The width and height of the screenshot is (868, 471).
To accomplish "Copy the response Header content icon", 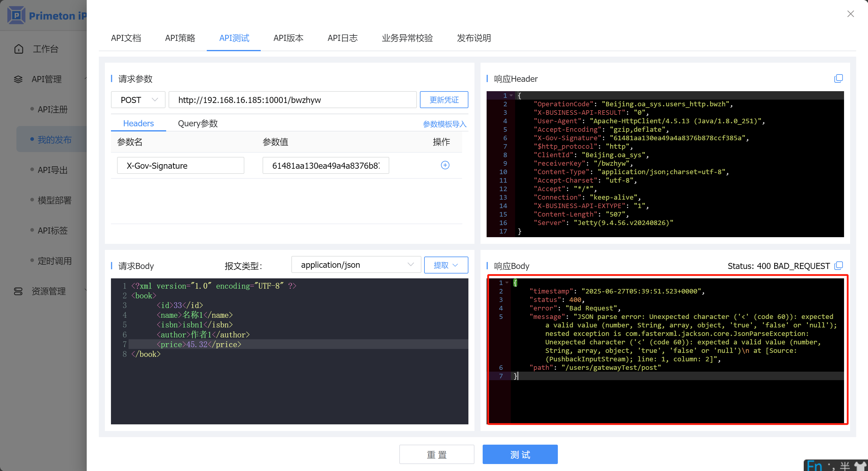I will coord(838,78).
